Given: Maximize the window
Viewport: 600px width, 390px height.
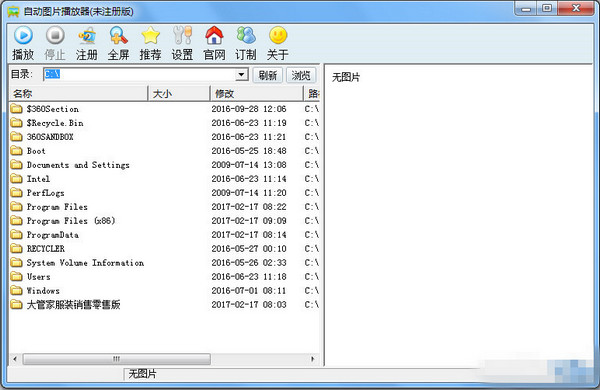Looking at the screenshot, I should coord(547,8).
